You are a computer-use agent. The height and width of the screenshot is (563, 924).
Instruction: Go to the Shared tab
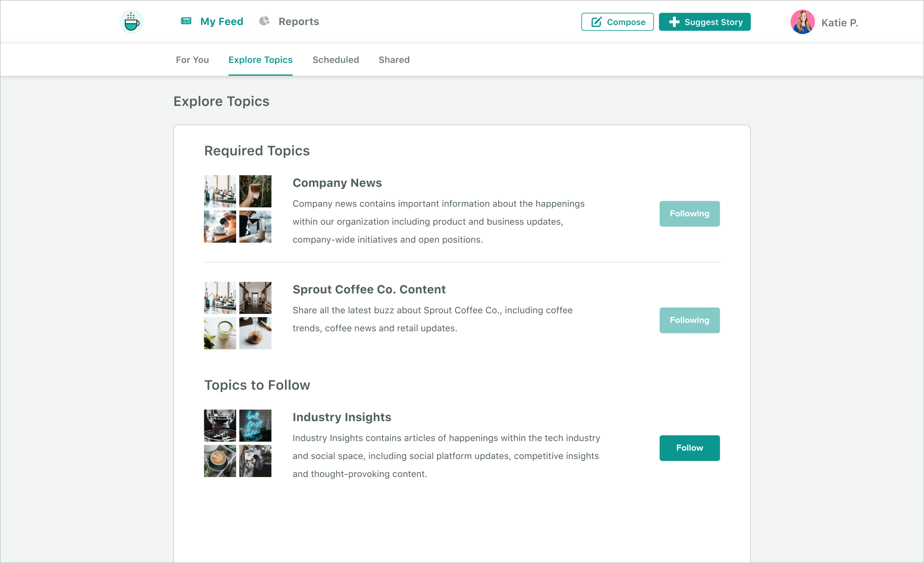(394, 60)
